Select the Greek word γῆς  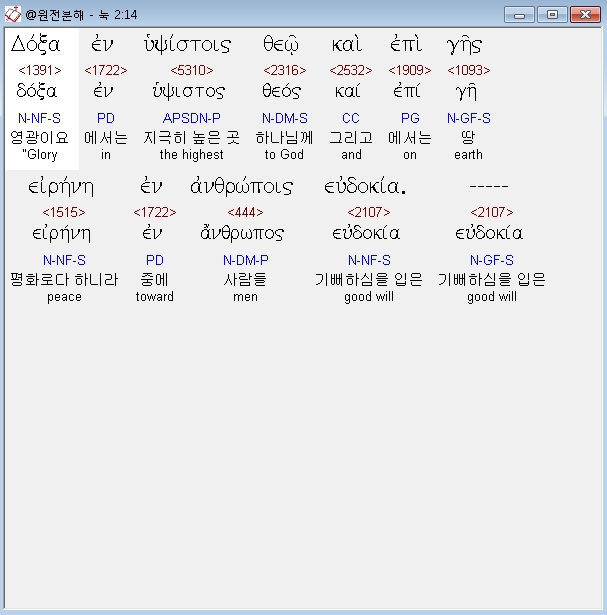coord(464,45)
